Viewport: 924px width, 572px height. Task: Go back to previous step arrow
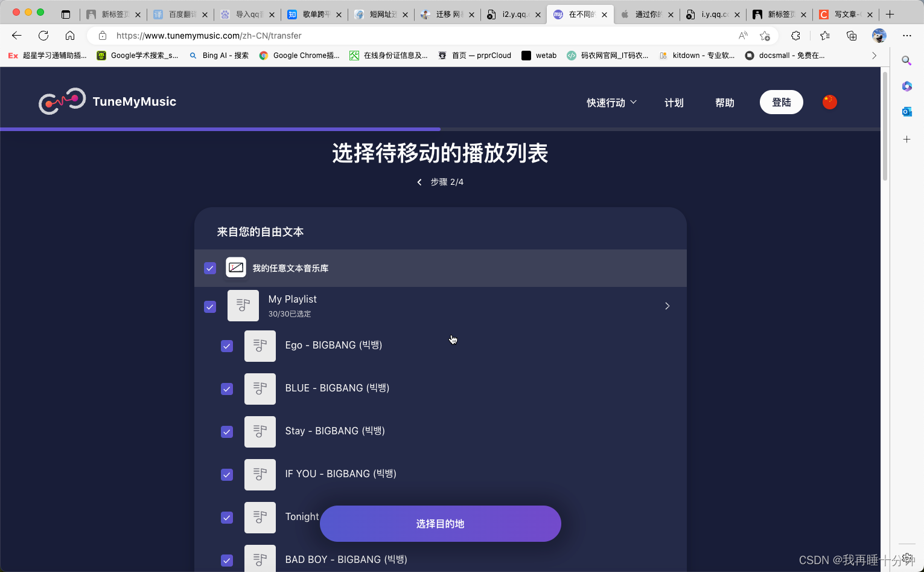pos(419,182)
